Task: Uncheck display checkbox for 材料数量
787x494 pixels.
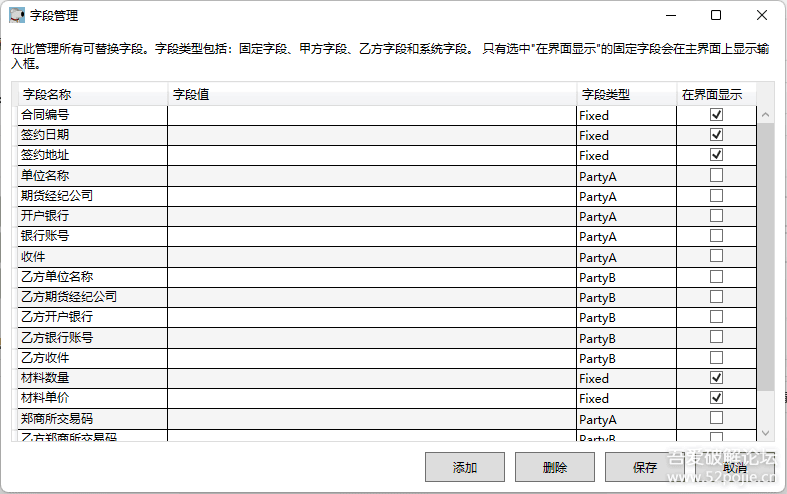Action: (716, 378)
